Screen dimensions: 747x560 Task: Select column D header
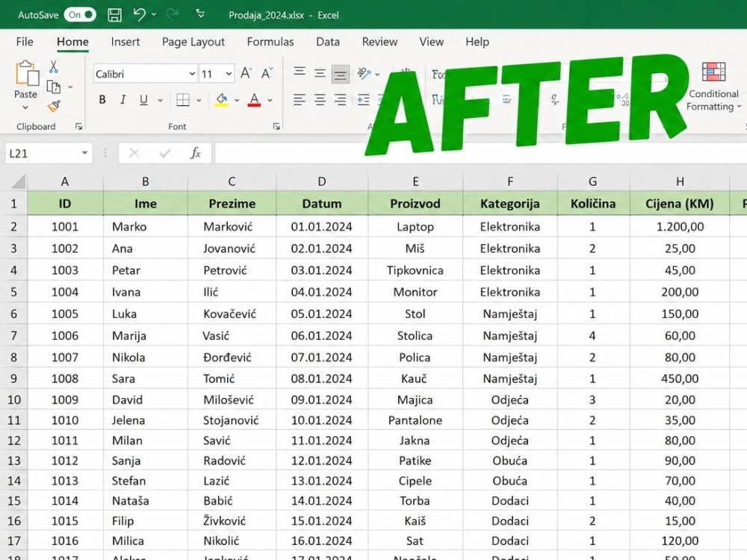[x=322, y=181]
